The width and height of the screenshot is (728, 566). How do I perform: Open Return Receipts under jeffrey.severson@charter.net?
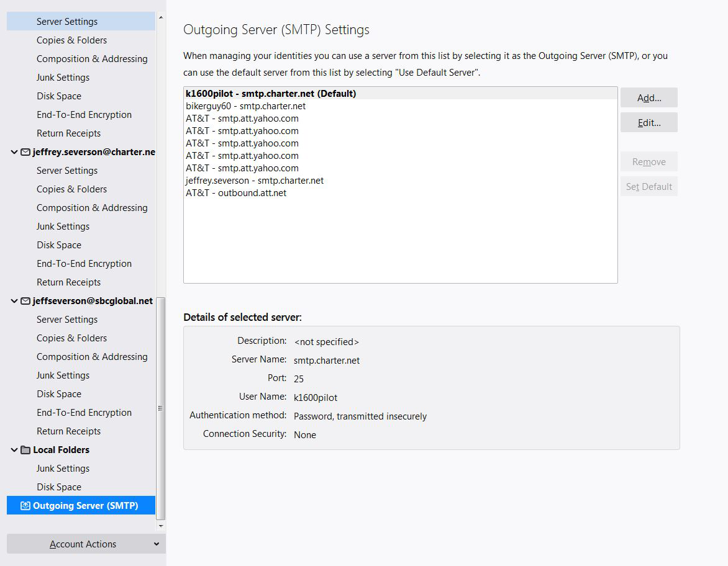click(69, 282)
